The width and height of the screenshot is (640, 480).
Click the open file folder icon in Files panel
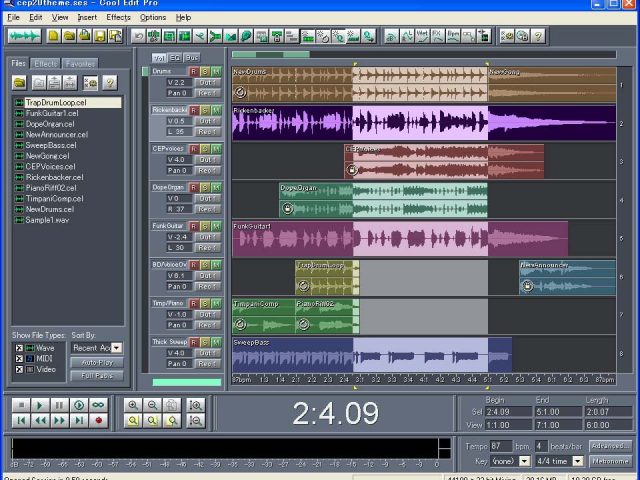[19, 82]
